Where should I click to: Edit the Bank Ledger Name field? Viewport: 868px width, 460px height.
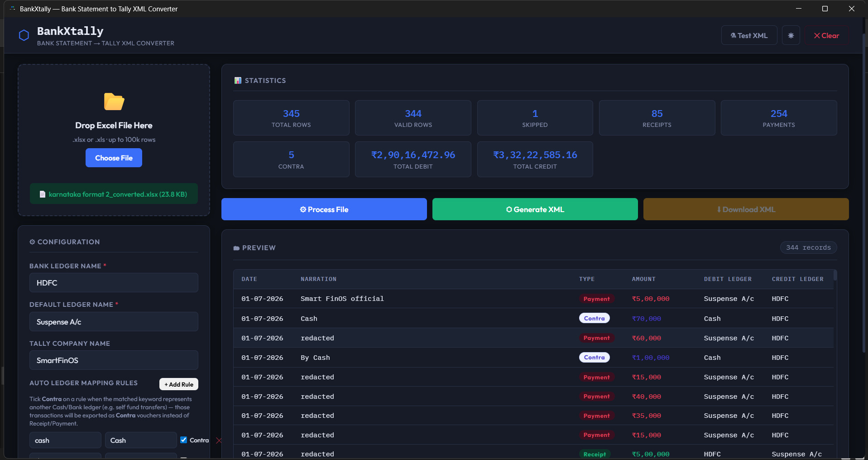[114, 283]
